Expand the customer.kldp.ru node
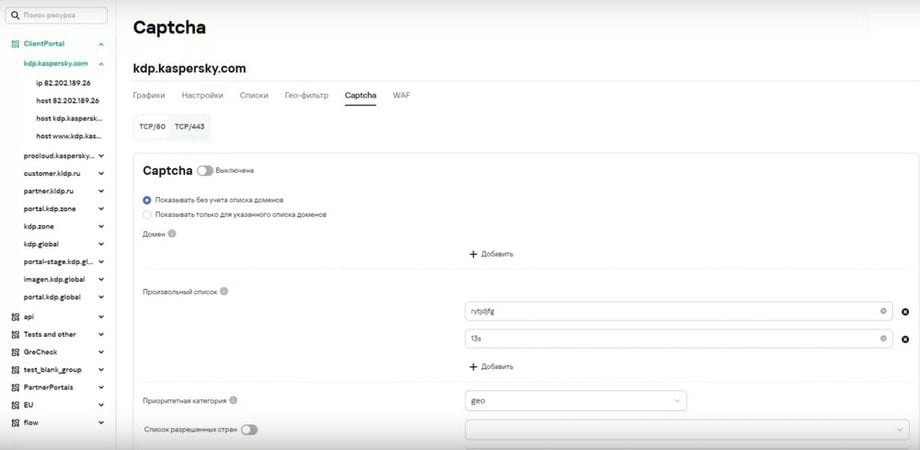The width and height of the screenshot is (920, 450). (x=102, y=174)
